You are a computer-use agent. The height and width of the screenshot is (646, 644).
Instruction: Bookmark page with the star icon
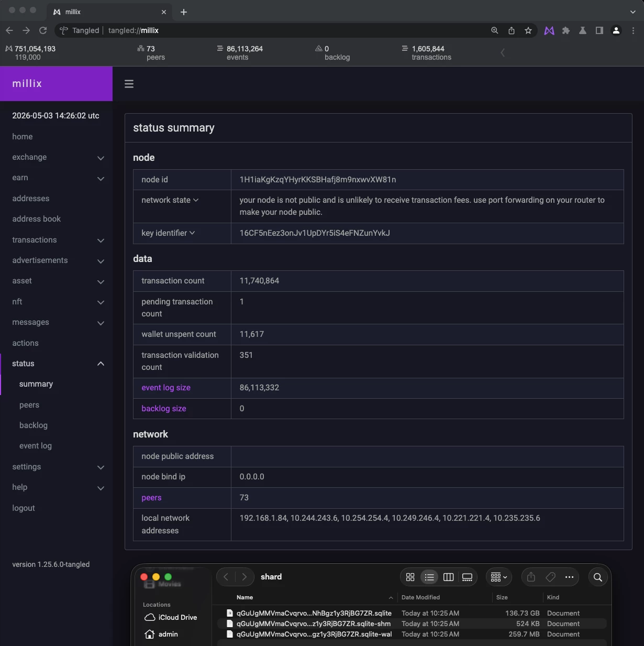[528, 30]
